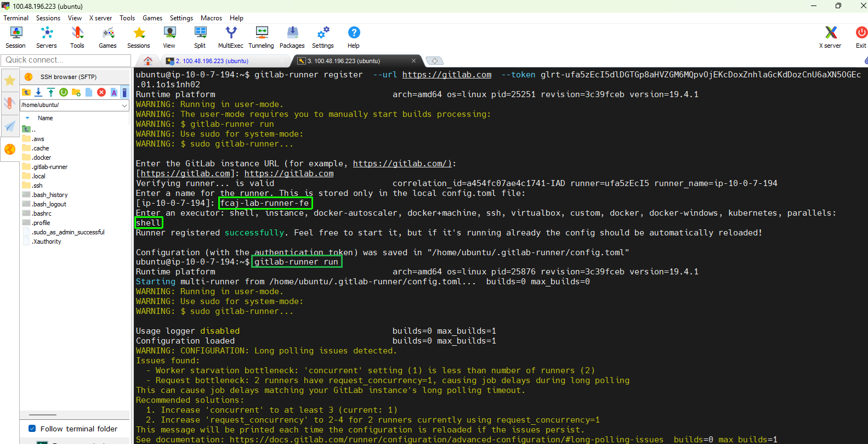Open the Help toolbar icon
This screenshot has width=868, height=444.
tap(354, 37)
